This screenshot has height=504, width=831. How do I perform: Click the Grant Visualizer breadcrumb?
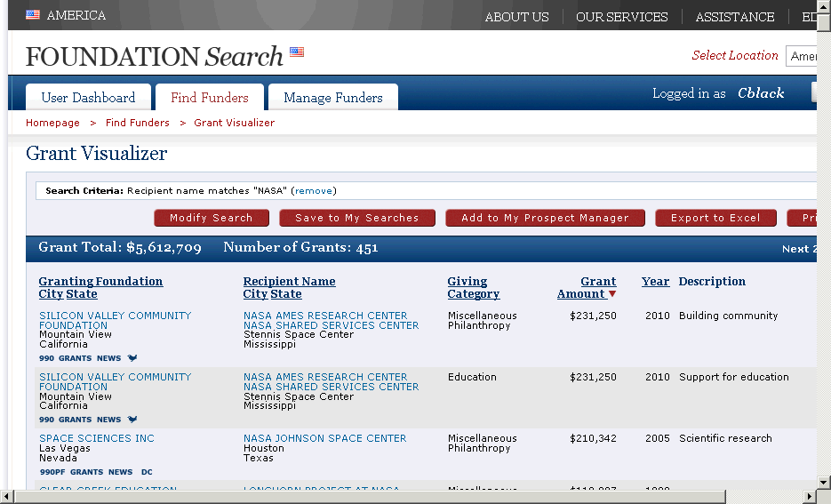tap(235, 123)
